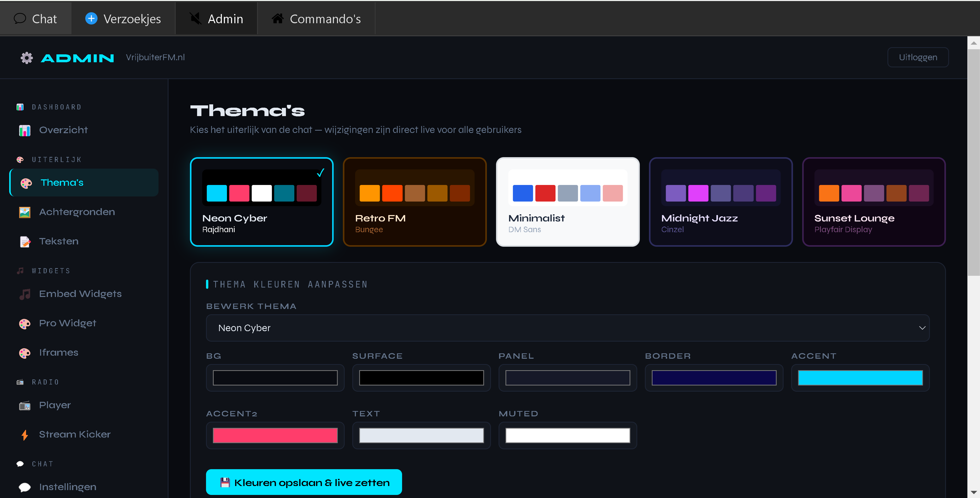Click the Stream Kicker lightning bolt icon

pos(25,435)
